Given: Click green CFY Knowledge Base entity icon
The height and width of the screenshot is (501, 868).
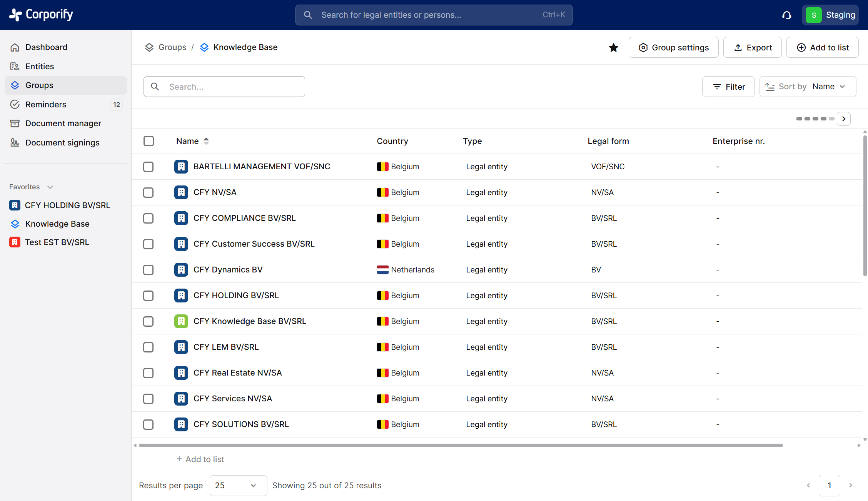Looking at the screenshot, I should point(181,321).
